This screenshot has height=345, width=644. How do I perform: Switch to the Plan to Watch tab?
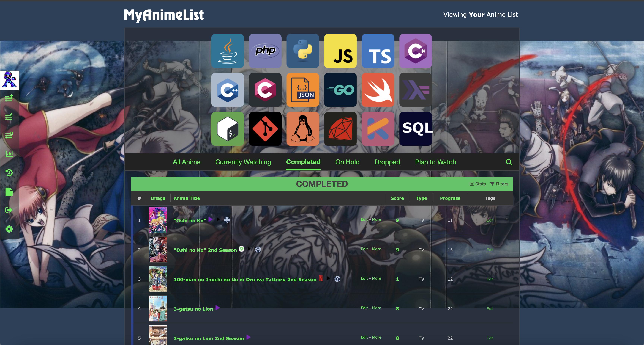435,162
